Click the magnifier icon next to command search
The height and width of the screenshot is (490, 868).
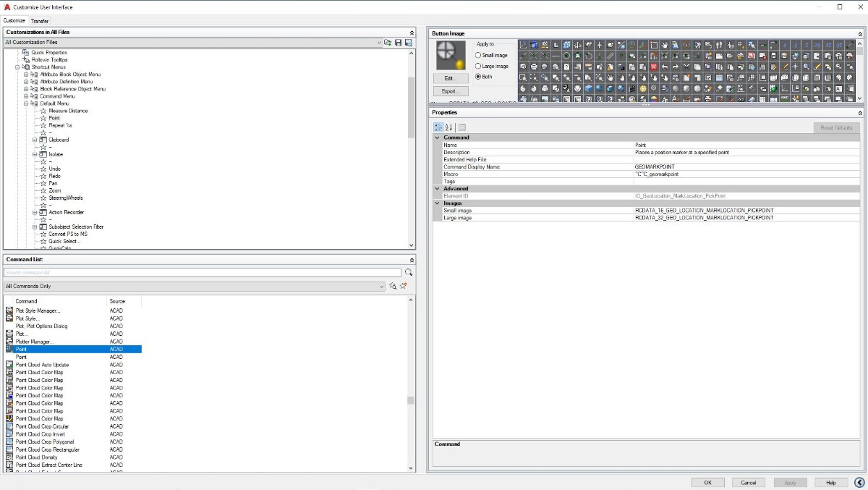point(409,272)
